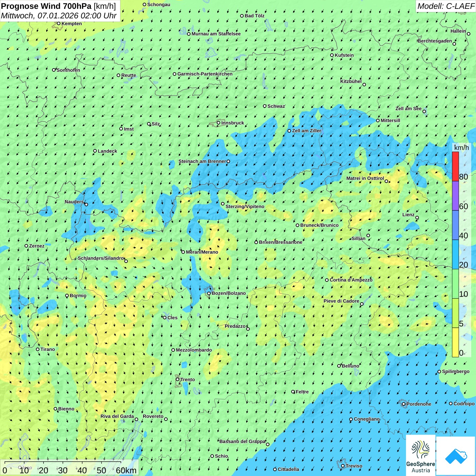Click the Trento city marker
Screen dimensions: 476x476
click(177, 379)
